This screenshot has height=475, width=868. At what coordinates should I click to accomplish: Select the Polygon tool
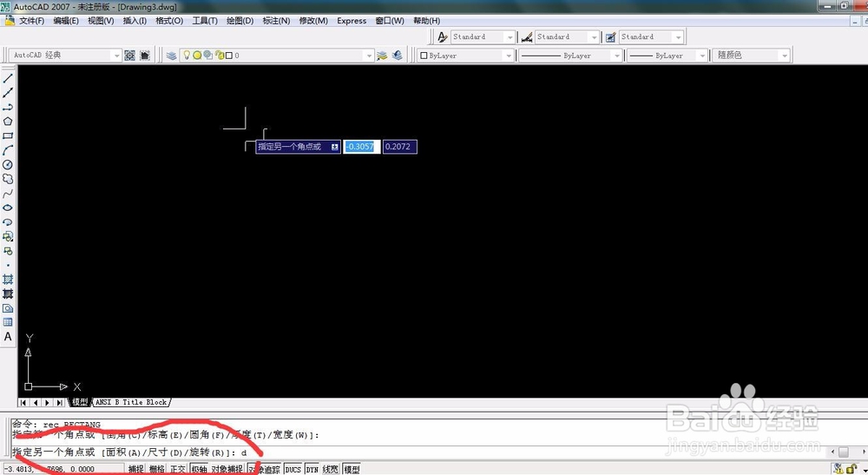point(8,122)
